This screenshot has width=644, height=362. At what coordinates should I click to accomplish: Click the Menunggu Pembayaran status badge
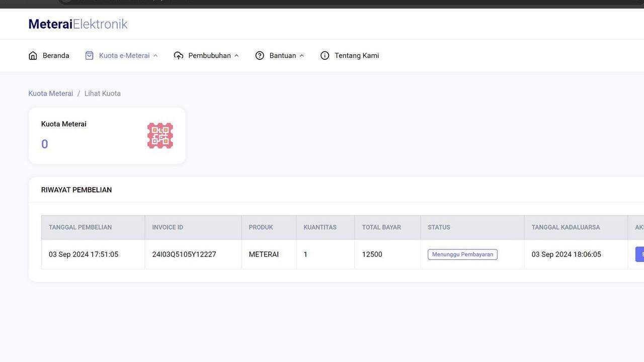tap(462, 254)
